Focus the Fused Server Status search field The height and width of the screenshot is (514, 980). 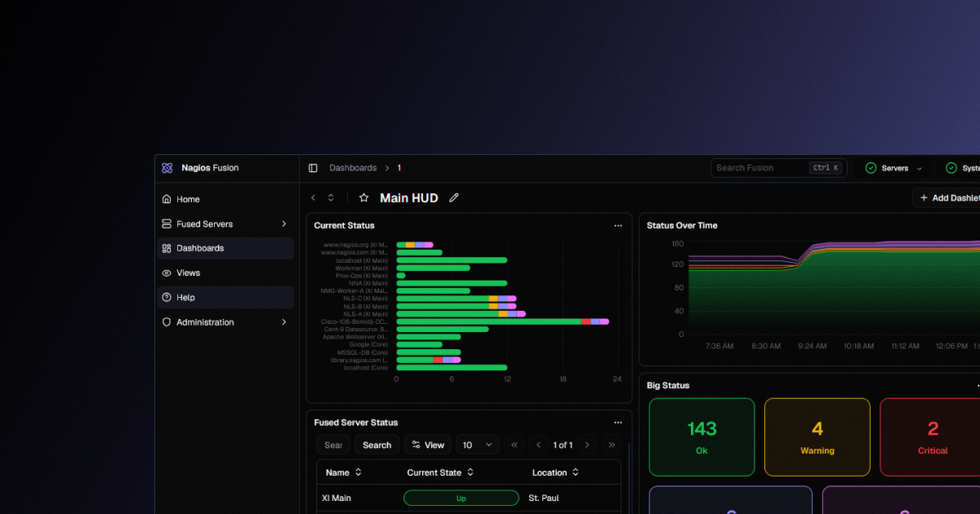[x=333, y=445]
